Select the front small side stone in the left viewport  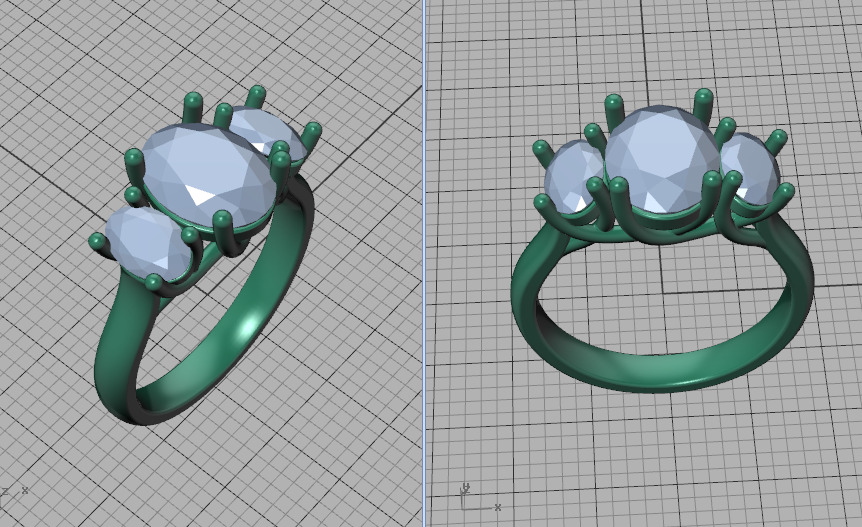tap(148, 245)
